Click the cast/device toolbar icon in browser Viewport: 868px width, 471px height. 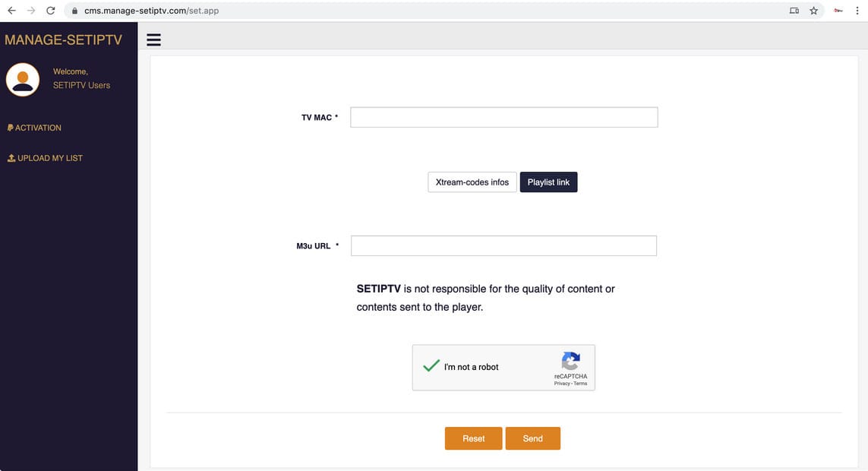[794, 11]
